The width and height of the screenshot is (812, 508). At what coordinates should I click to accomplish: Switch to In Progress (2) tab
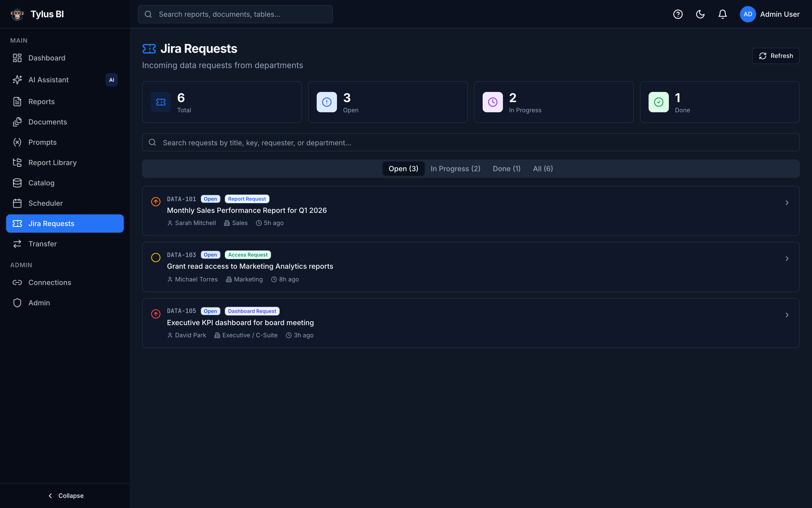[455, 169]
